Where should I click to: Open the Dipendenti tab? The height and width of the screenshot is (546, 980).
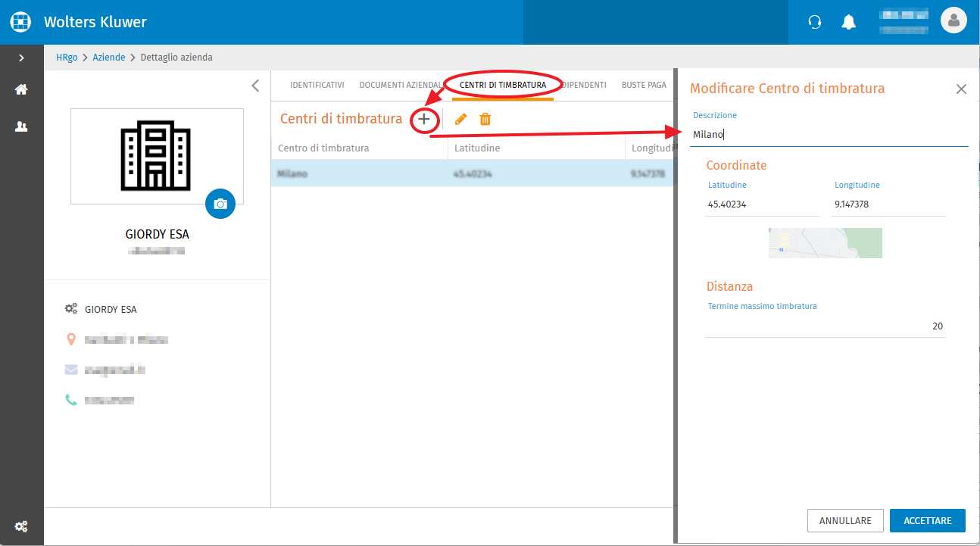[584, 85]
